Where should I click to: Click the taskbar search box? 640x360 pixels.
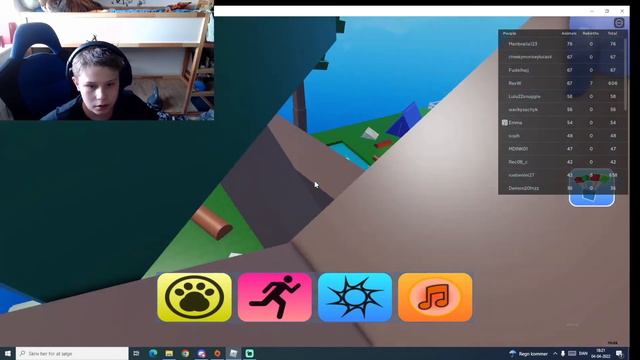pos(72,353)
